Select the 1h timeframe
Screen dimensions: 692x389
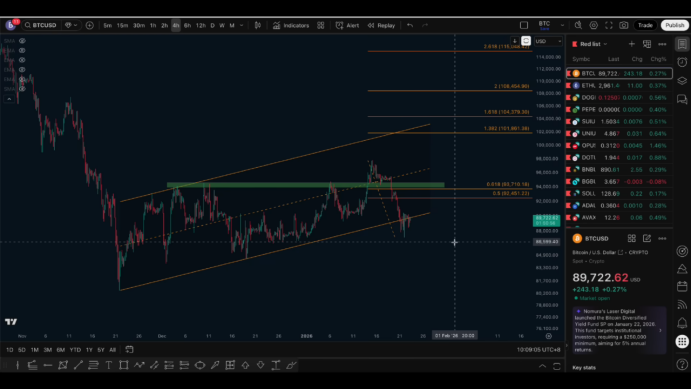pos(153,26)
